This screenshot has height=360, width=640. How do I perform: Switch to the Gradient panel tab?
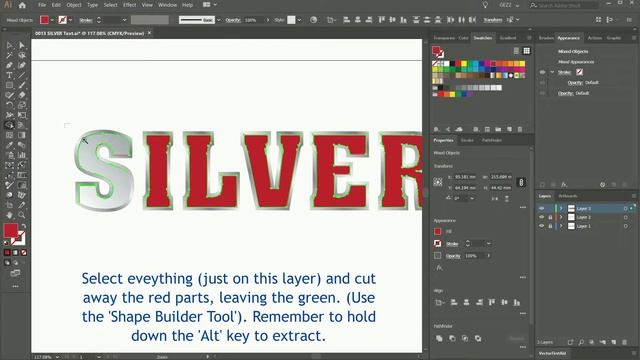(x=508, y=38)
